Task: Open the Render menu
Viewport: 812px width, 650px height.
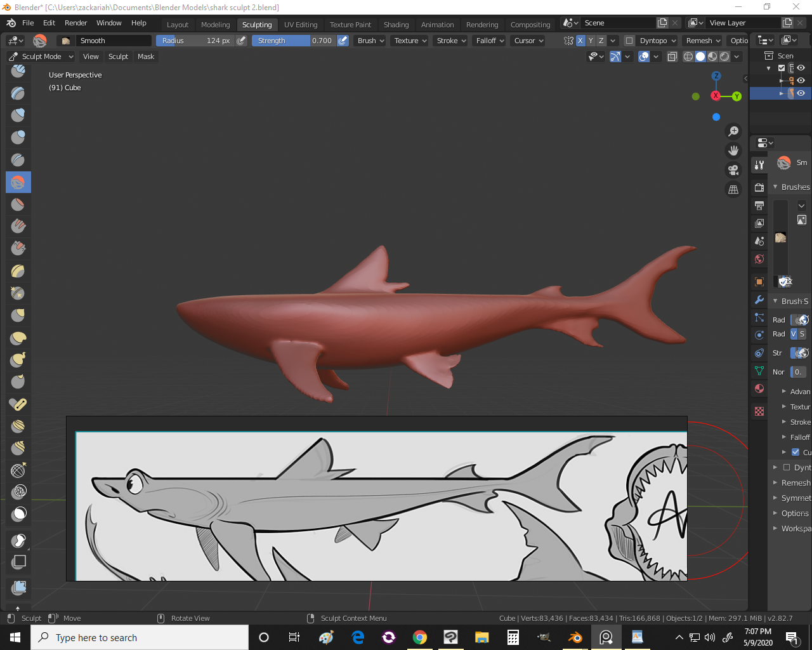Action: (x=75, y=23)
